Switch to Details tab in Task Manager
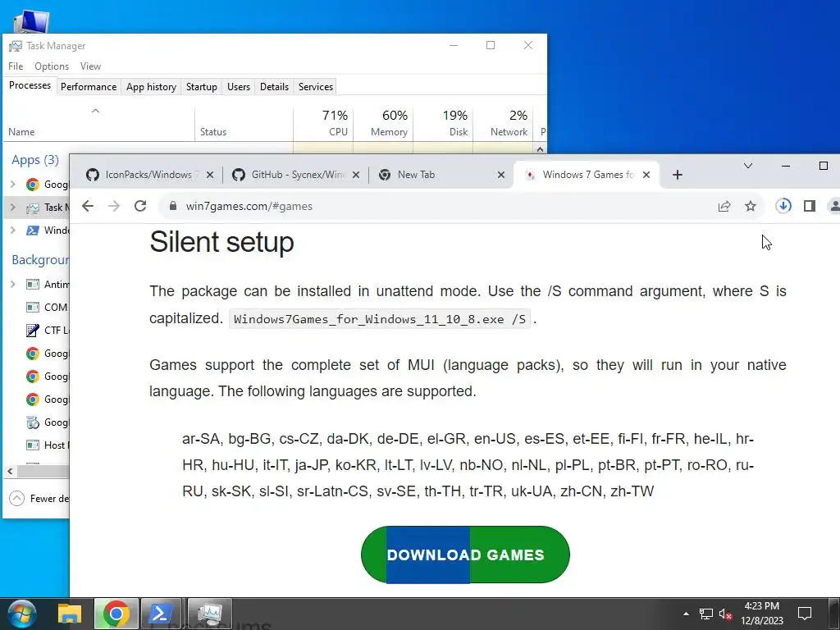Viewport: 840px width, 630px height. point(274,87)
